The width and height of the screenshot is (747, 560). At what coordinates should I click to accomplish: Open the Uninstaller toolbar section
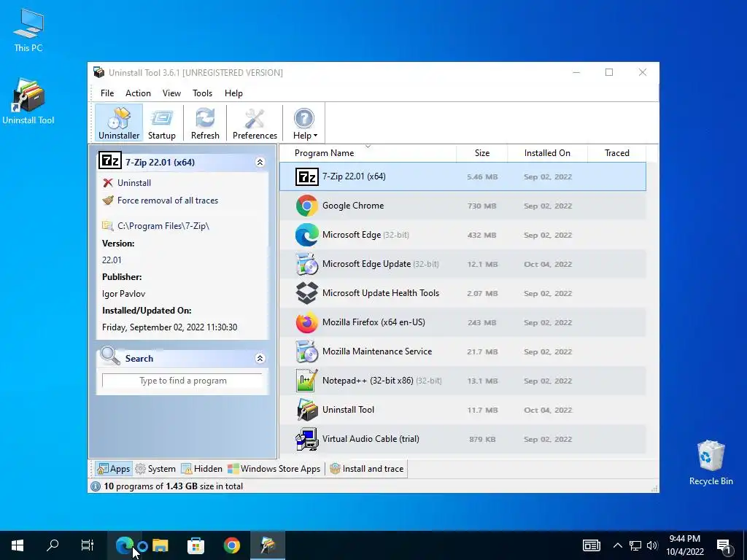pyautogui.click(x=119, y=122)
